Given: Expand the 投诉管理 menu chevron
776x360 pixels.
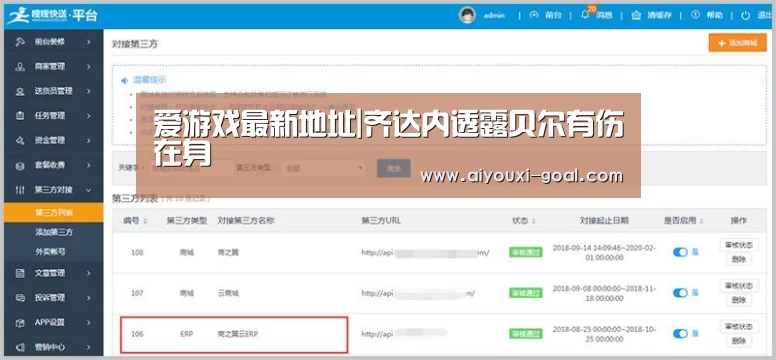Looking at the screenshot, I should 89,298.
